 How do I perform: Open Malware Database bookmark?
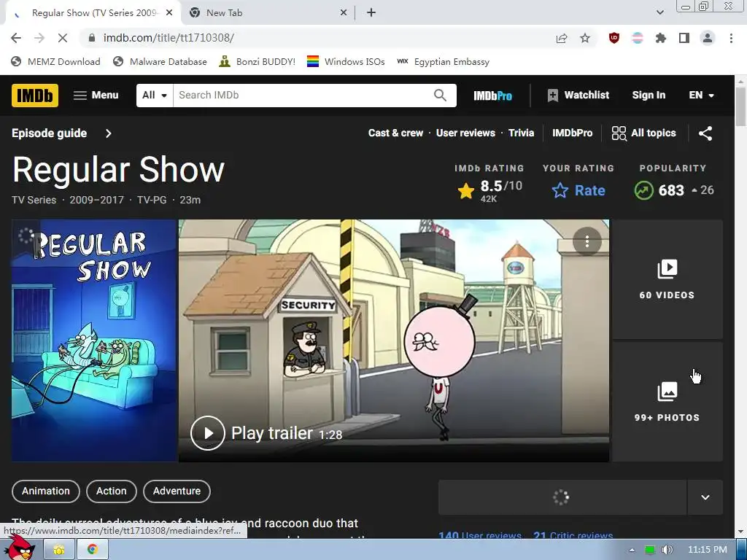[x=160, y=62]
